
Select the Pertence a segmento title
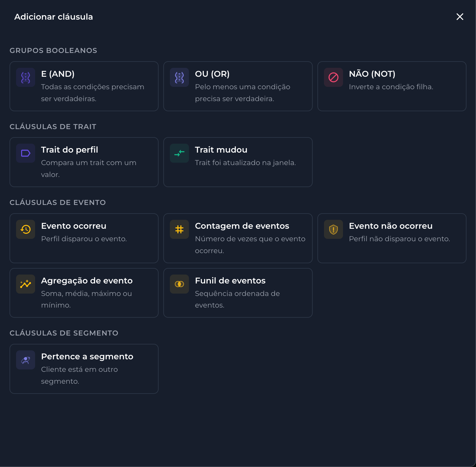coord(87,356)
